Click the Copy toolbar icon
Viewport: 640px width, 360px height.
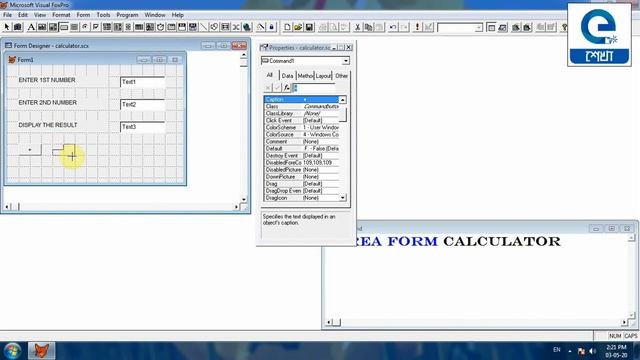pyautogui.click(x=368, y=27)
